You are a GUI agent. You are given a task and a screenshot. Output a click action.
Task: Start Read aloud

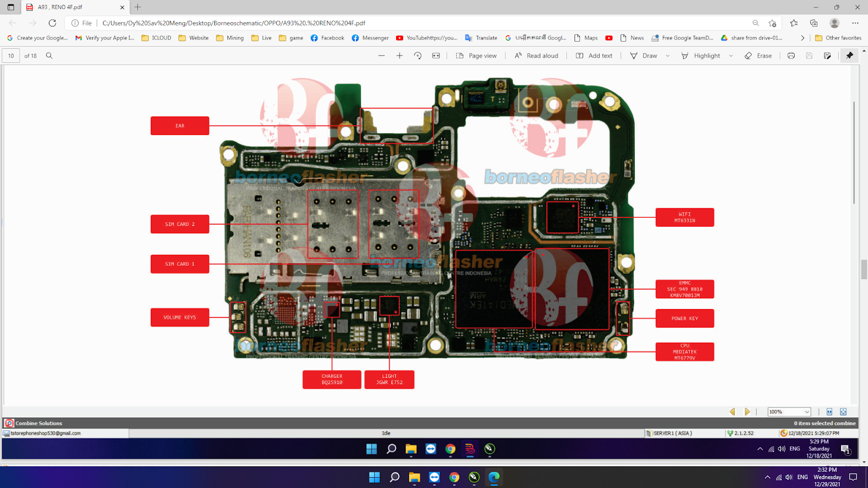(537, 56)
